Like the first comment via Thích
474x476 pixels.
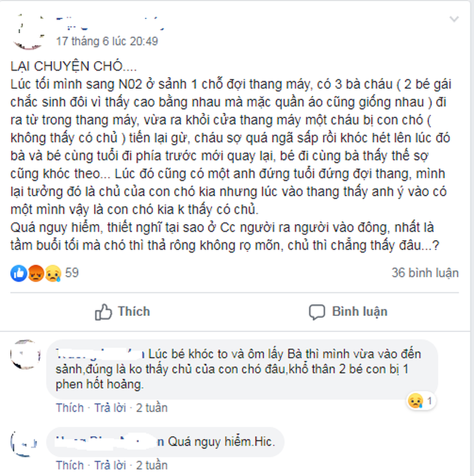[x=69, y=408]
